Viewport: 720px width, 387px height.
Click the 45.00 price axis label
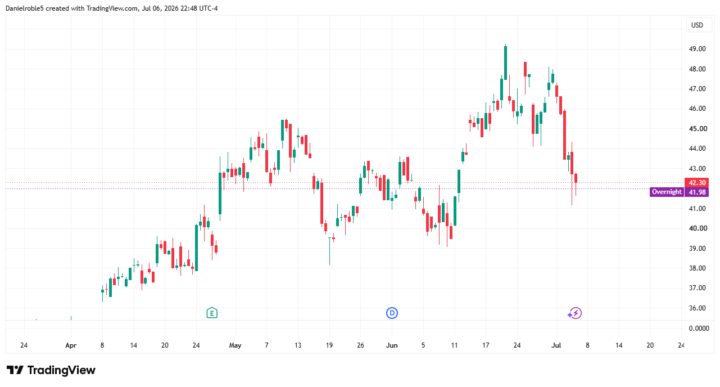click(x=697, y=129)
